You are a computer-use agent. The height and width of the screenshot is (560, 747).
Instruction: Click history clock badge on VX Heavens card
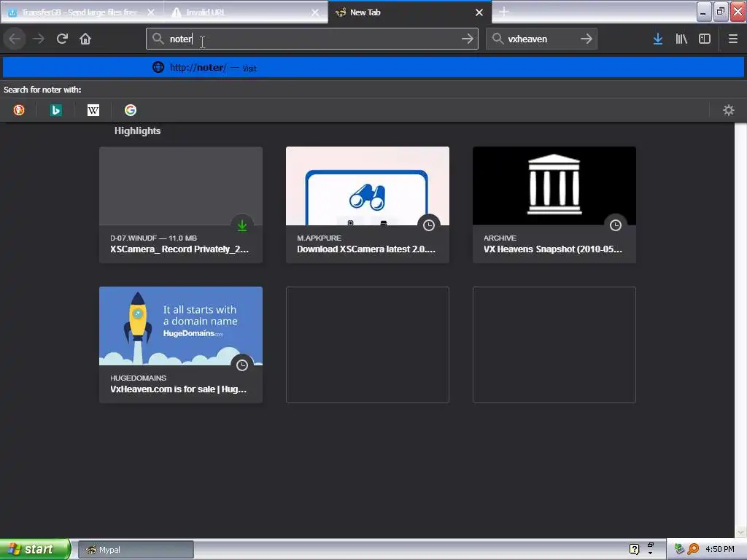tap(616, 225)
